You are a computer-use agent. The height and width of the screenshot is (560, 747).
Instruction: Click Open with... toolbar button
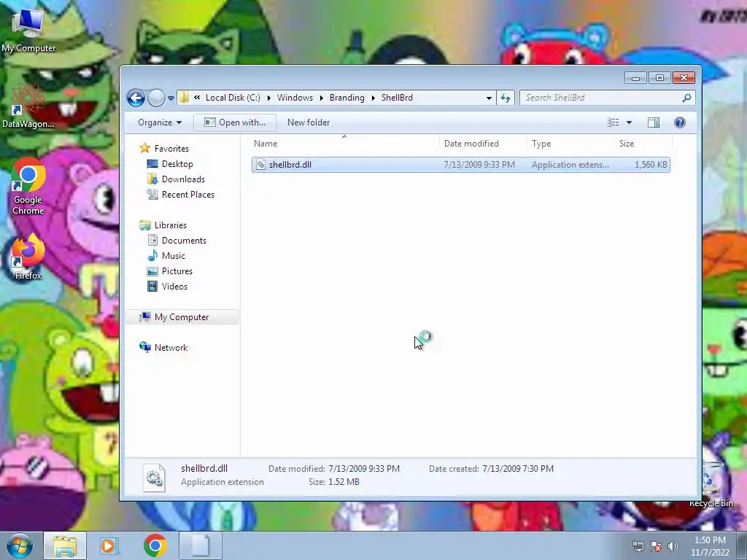tap(235, 122)
